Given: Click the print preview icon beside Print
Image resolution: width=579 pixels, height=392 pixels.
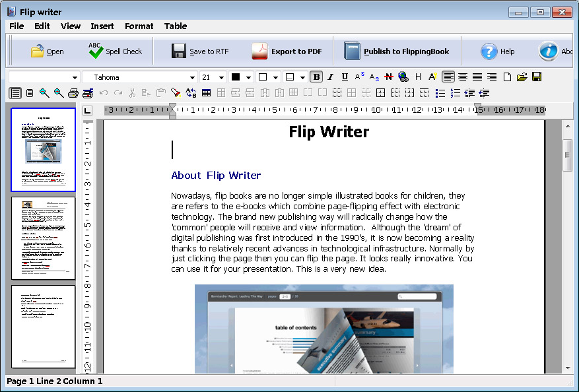Looking at the screenshot, I should point(88,93).
